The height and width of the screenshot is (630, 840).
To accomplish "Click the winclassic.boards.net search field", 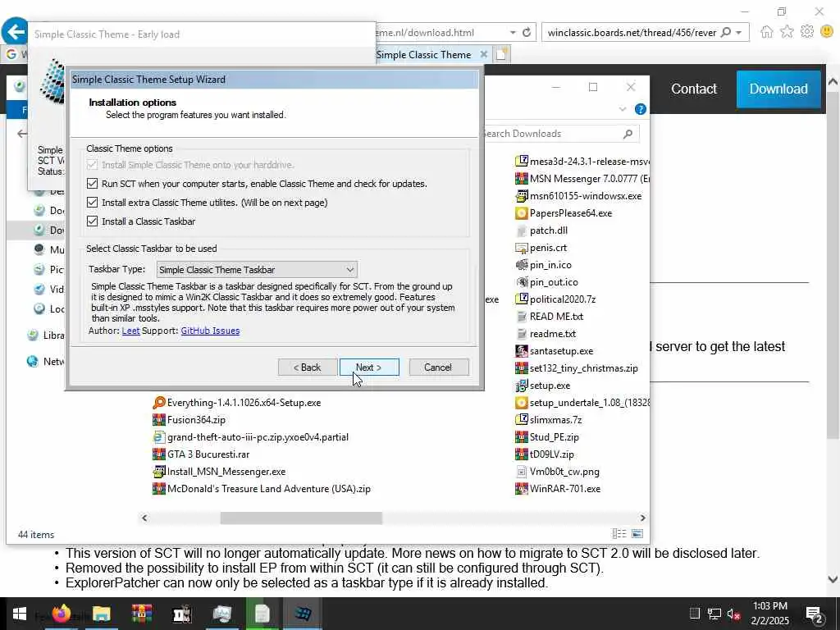I will click(x=632, y=33).
